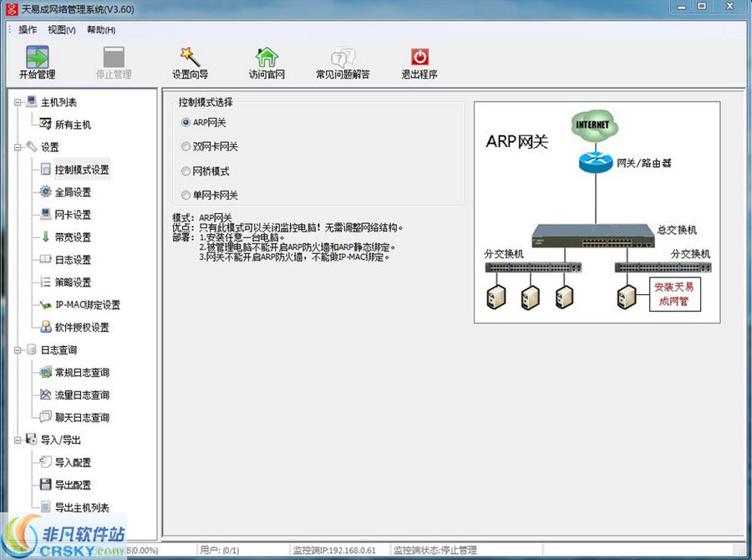
Task: Click the 日志设置 book icon
Action: click(x=46, y=259)
